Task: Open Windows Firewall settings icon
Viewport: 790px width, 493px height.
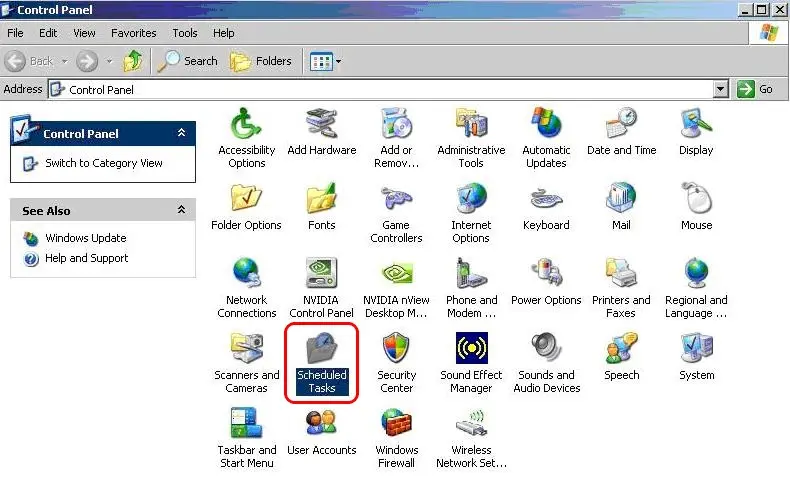Action: click(396, 425)
